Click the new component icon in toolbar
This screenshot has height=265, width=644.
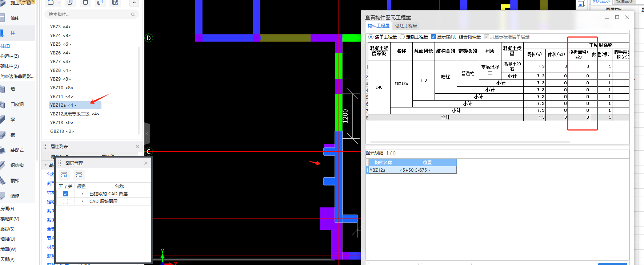pos(51,2)
